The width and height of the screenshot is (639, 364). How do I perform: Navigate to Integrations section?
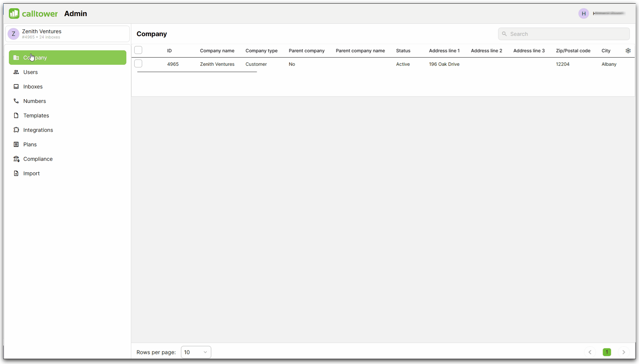(38, 130)
